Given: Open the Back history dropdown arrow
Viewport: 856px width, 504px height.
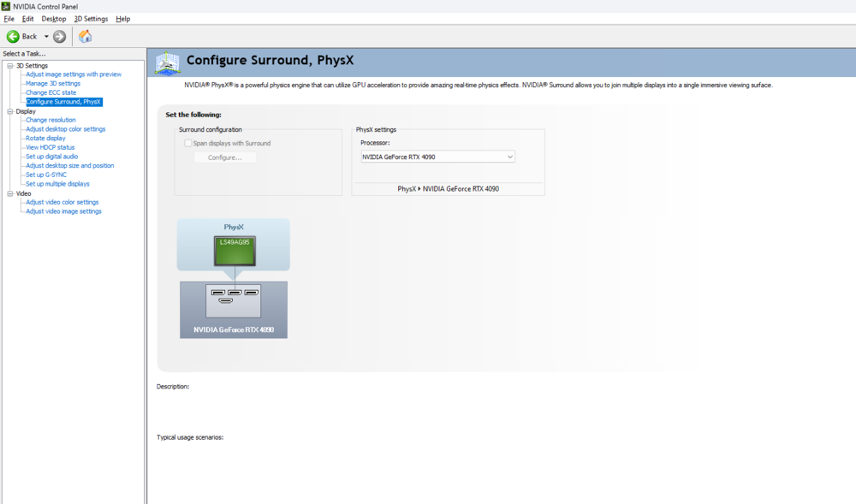Looking at the screenshot, I should click(x=46, y=37).
